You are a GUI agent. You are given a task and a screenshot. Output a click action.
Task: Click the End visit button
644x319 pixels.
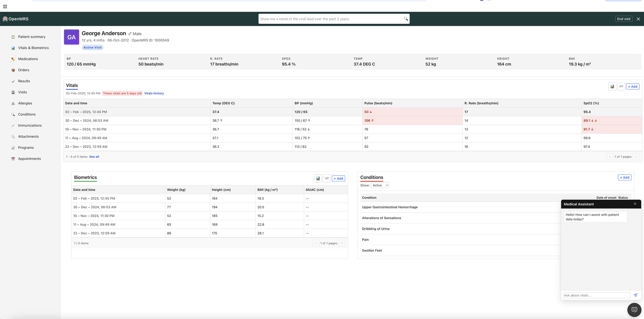[x=624, y=19]
